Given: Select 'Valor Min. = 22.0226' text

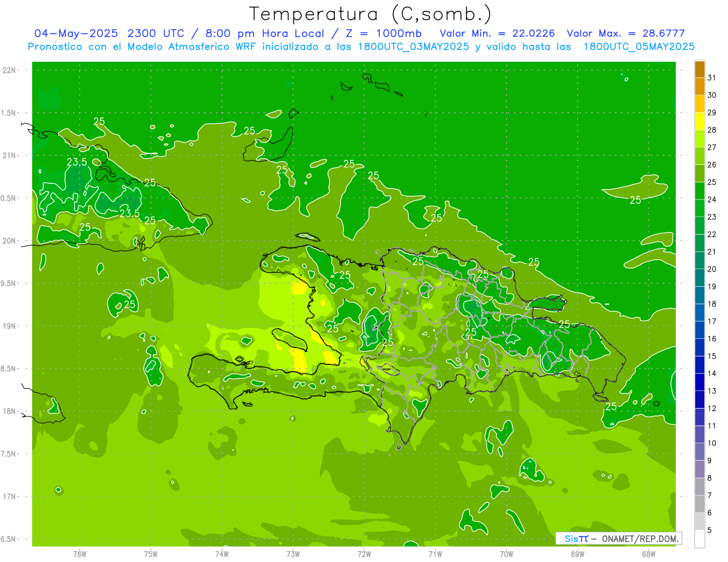Looking at the screenshot, I should point(497,33).
